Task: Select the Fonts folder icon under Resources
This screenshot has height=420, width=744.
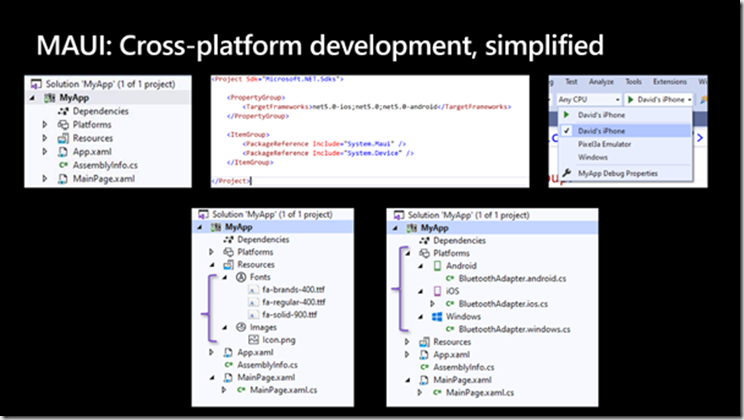Action: 241,277
